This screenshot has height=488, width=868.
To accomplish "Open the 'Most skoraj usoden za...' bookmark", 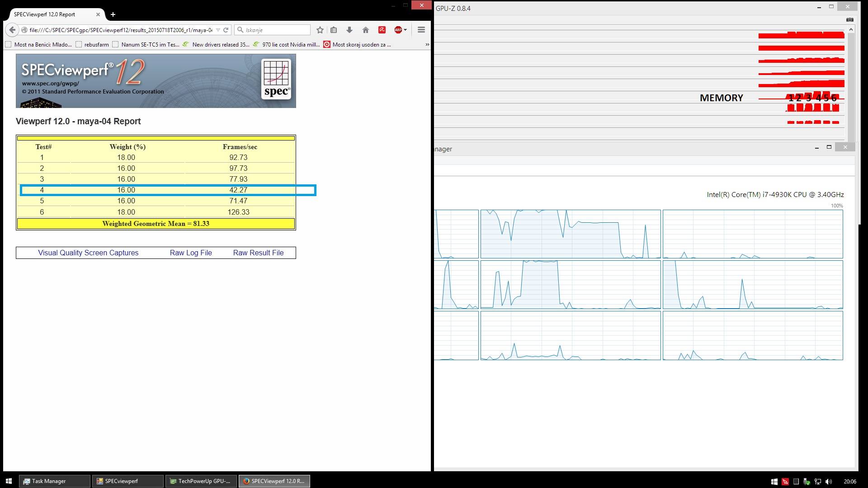I will coord(357,45).
